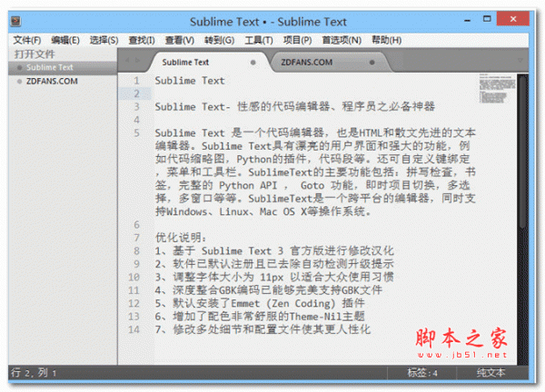Screen dimensions: 545x392
Task: Click the dot beside sidebar ZDFANS.COM
Action: (19, 82)
